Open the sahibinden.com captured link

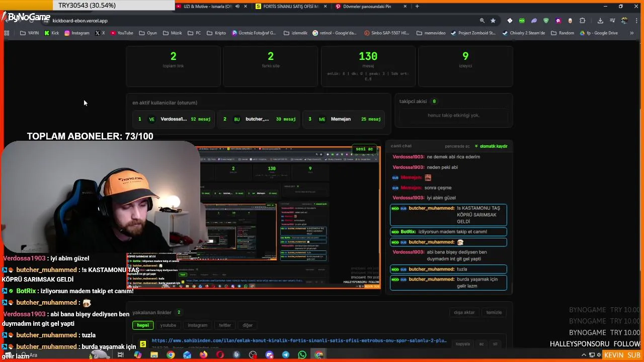click(299, 340)
